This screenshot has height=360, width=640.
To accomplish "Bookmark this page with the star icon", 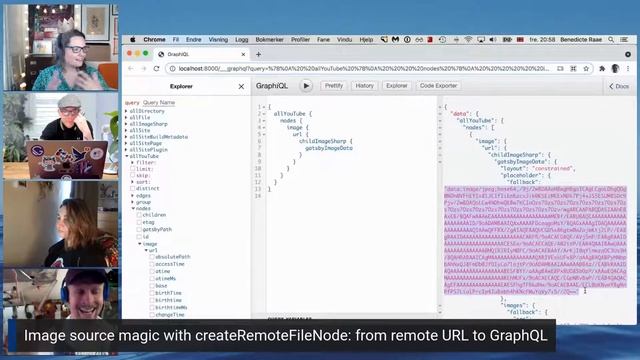I will (586, 69).
